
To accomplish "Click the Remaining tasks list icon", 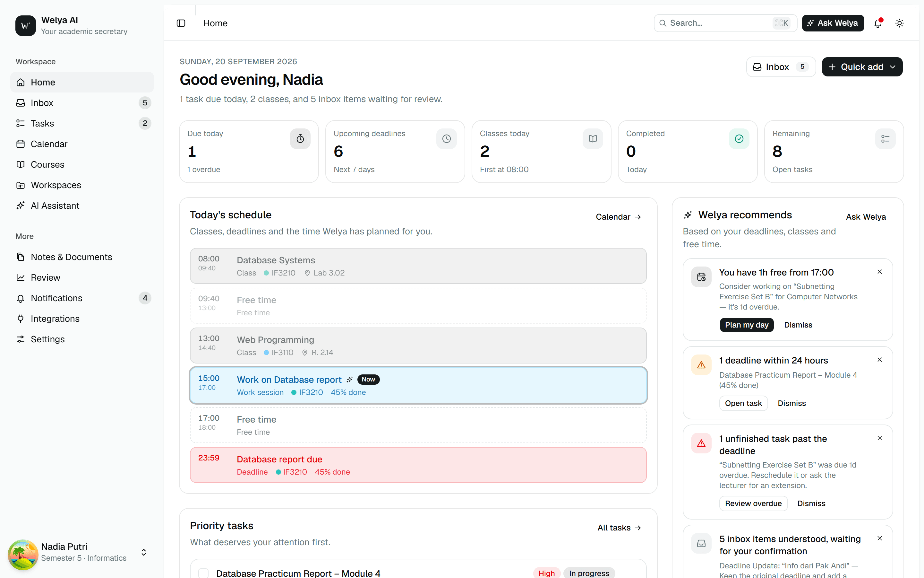I will [x=885, y=139].
